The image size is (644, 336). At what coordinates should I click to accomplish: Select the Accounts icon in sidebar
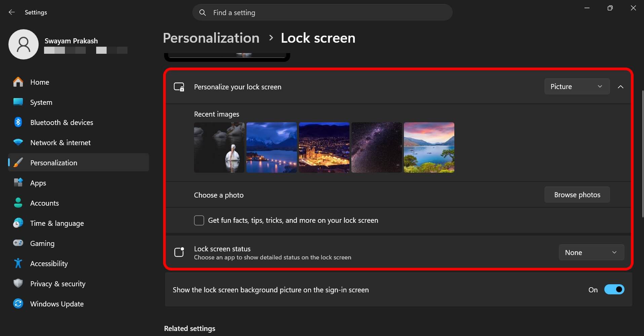coord(18,203)
